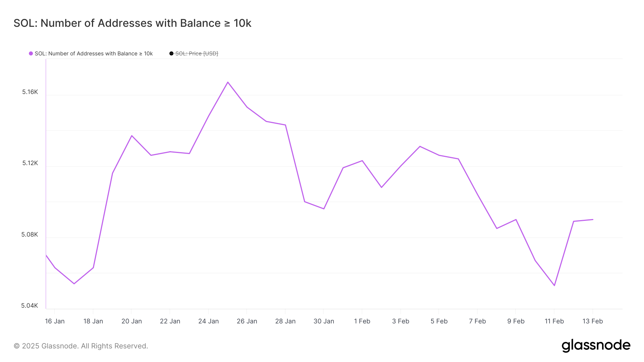This screenshot has width=644, height=362.
Task: Click the Glassnode copyright notice
Action: click(x=81, y=346)
